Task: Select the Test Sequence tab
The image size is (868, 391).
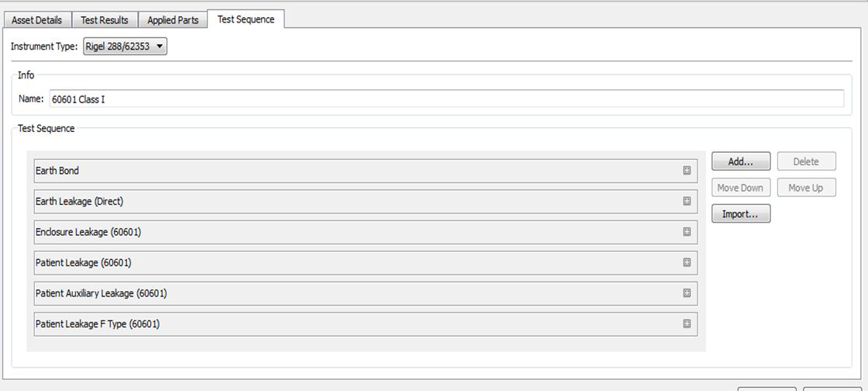Action: pyautogui.click(x=246, y=19)
